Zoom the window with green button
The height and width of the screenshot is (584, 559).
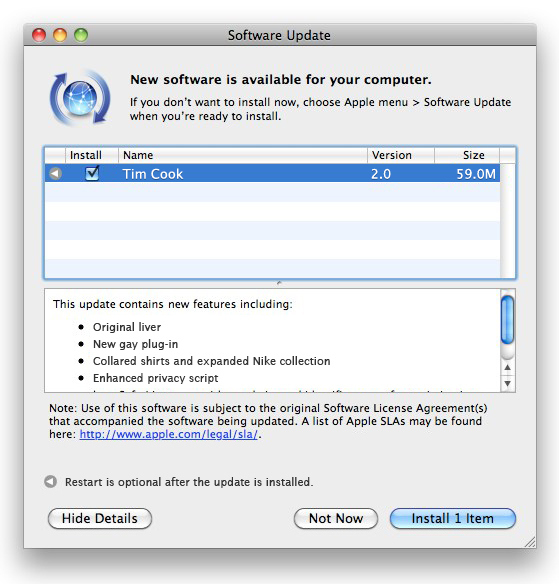click(x=81, y=35)
